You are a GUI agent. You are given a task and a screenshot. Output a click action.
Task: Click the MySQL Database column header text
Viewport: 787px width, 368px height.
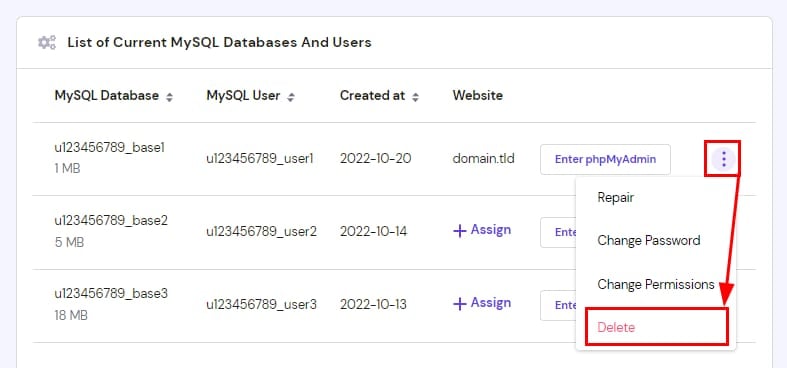(106, 95)
